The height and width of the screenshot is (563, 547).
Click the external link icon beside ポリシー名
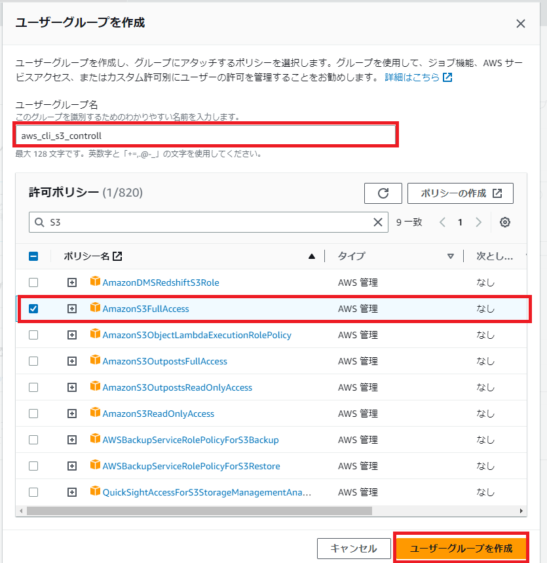(x=117, y=256)
